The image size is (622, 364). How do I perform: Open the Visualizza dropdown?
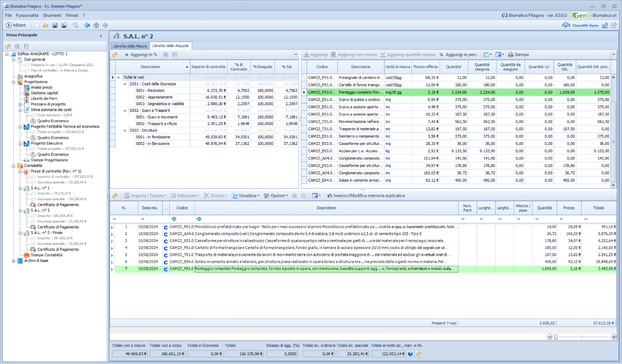tap(246, 196)
